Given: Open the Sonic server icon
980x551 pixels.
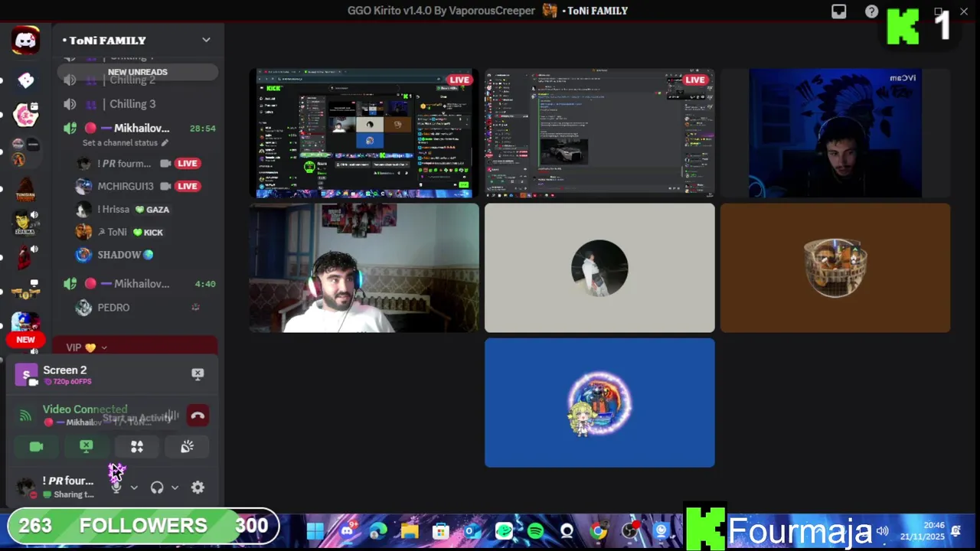Looking at the screenshot, I should coord(25,321).
